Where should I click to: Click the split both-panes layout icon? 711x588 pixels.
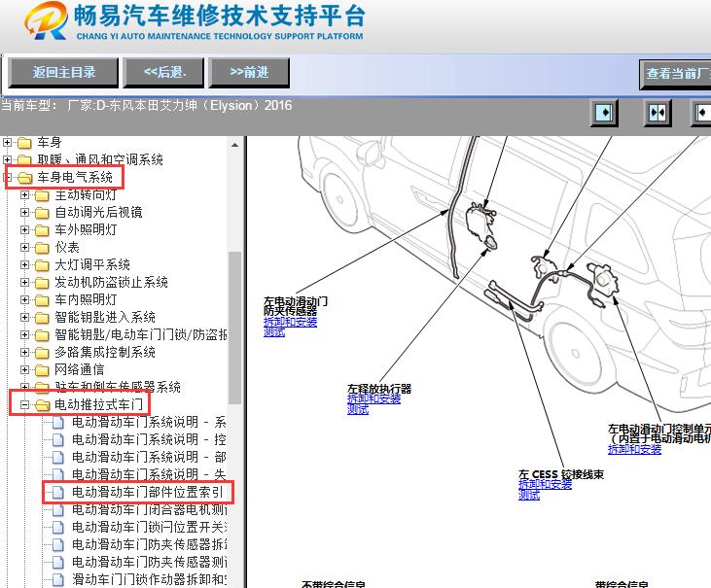[658, 113]
